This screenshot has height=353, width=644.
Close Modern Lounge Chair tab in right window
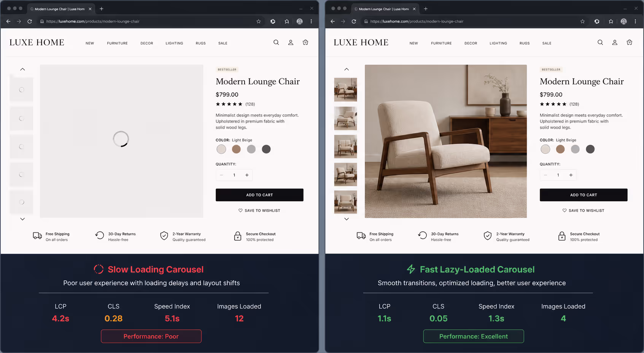point(414,9)
